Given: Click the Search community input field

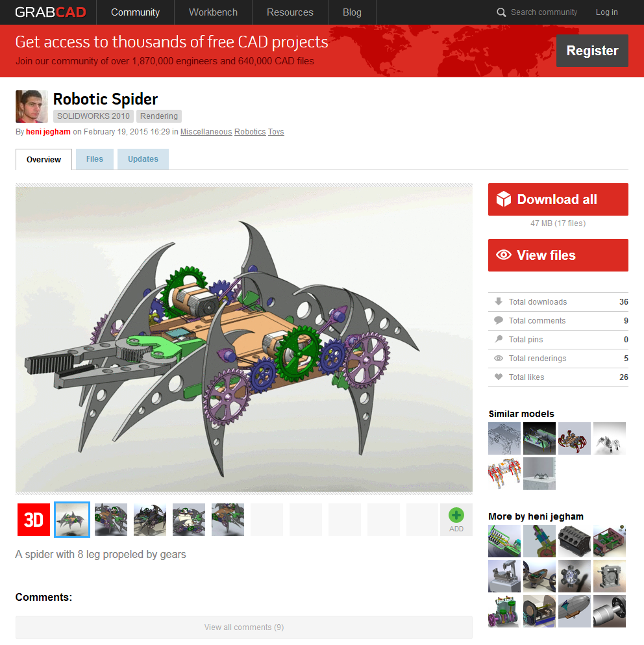Looking at the screenshot, I should (543, 12).
